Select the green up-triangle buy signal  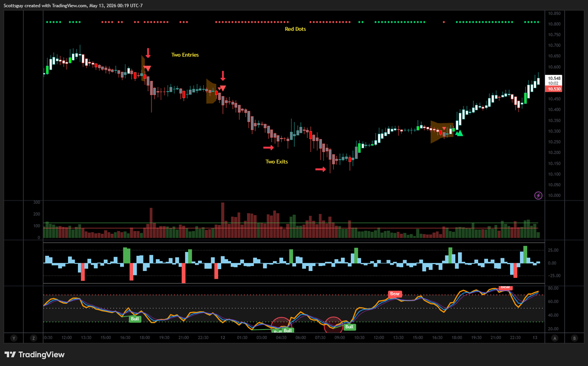point(459,133)
